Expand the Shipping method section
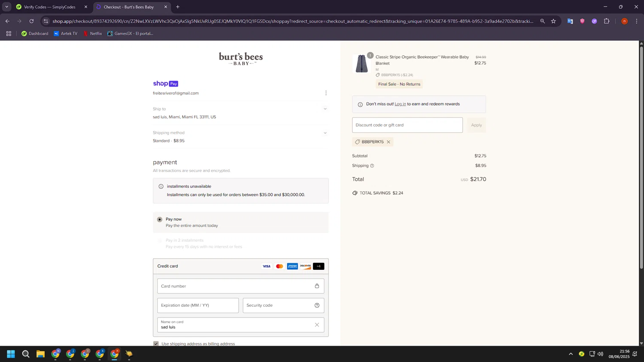 [x=325, y=133]
